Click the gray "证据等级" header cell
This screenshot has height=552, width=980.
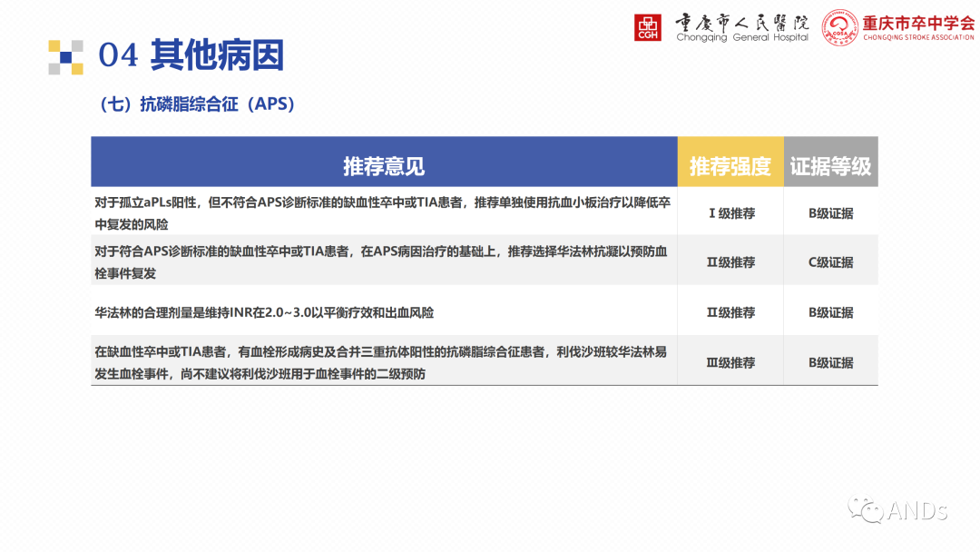(x=830, y=162)
